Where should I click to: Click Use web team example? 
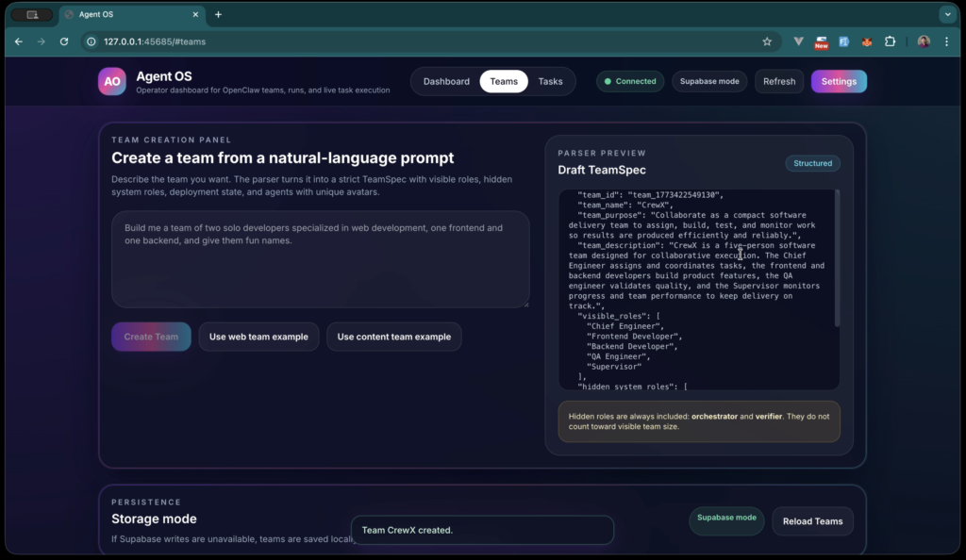[258, 337]
